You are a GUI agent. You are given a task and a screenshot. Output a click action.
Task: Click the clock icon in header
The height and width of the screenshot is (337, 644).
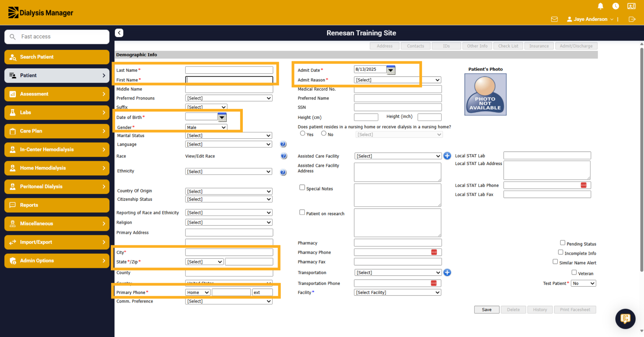pyautogui.click(x=616, y=6)
